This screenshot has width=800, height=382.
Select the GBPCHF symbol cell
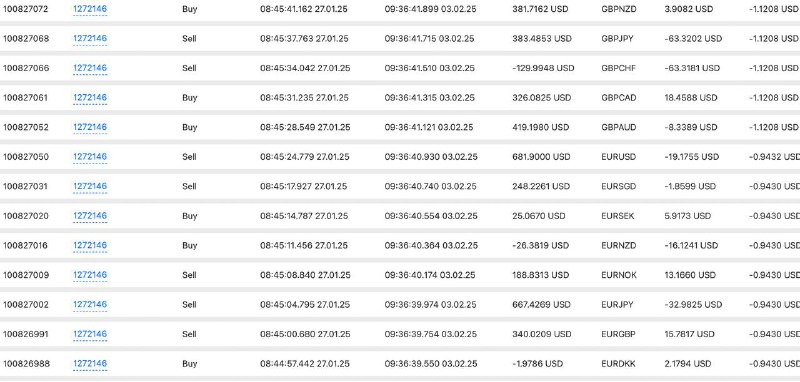618,68
